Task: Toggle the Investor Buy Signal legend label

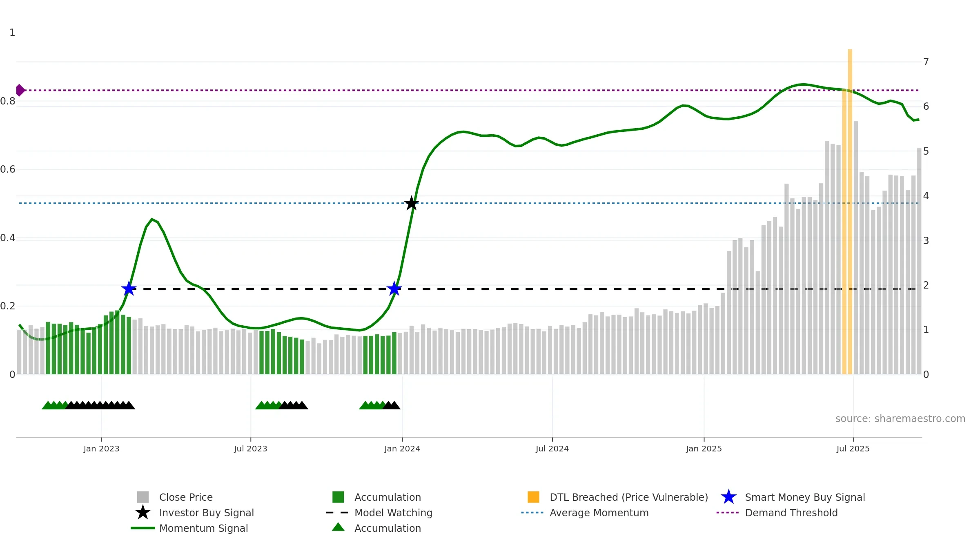Action: pyautogui.click(x=207, y=513)
